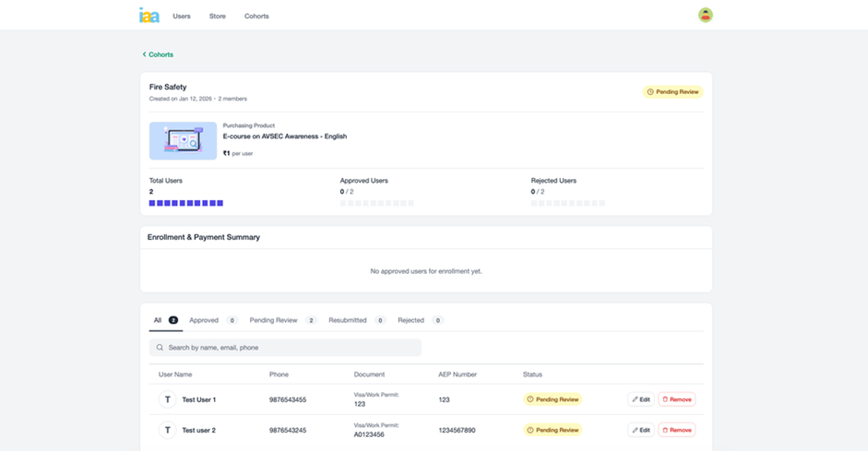This screenshot has height=451, width=868.
Task: Open the user profile avatar
Action: coord(705,15)
